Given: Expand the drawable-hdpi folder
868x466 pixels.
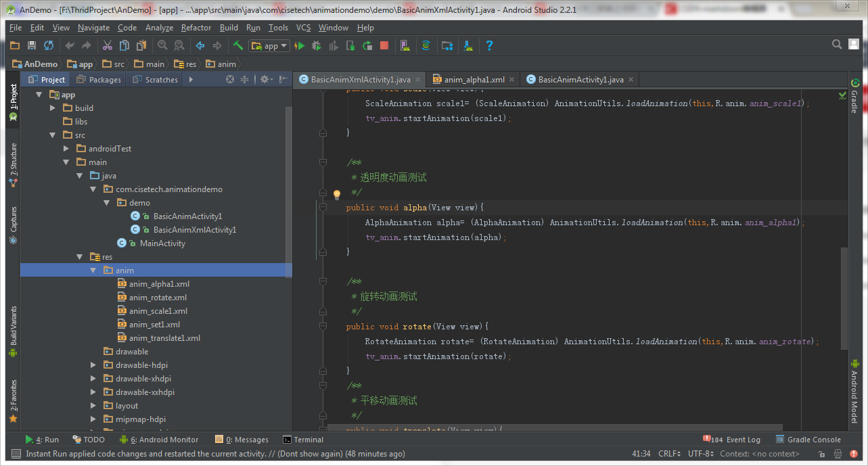Looking at the screenshot, I should click(x=94, y=365).
